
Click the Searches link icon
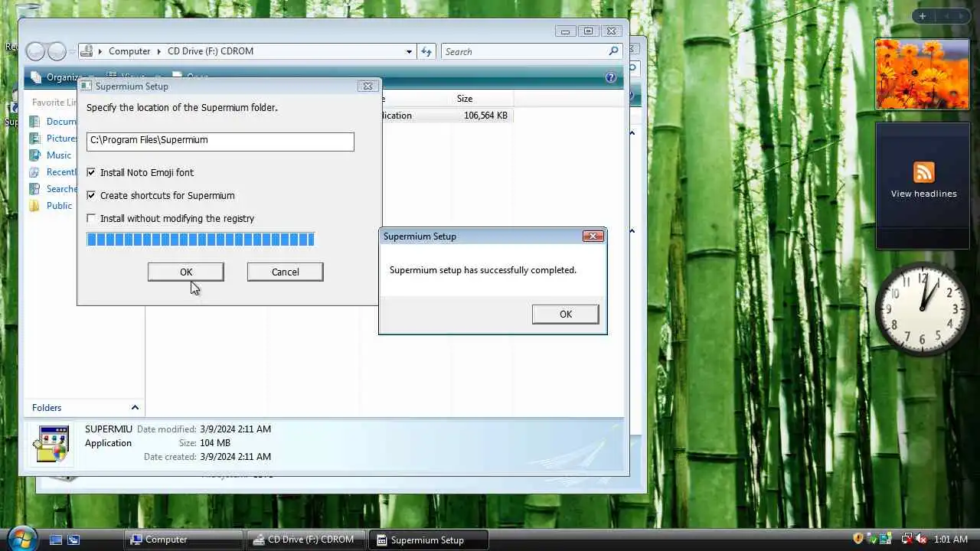(34, 189)
